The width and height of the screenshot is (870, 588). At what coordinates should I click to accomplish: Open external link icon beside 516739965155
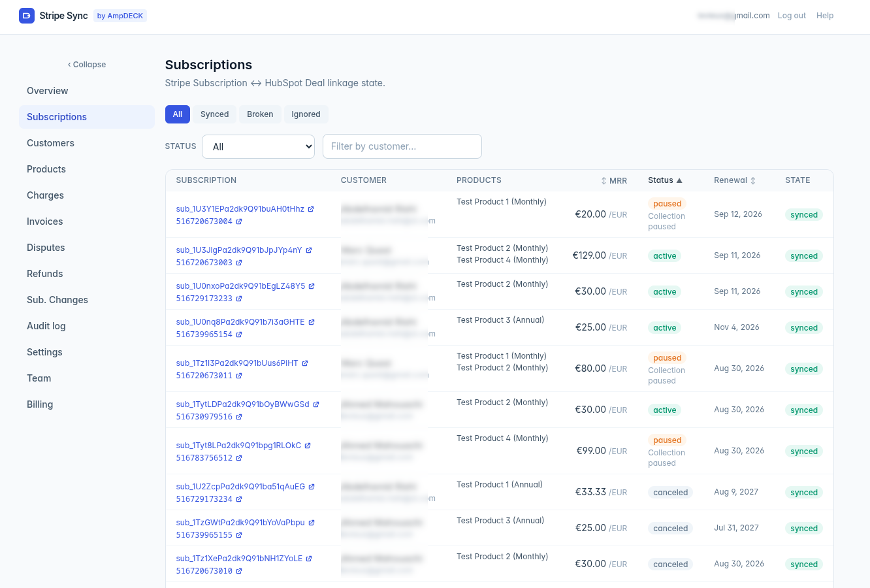(239, 535)
